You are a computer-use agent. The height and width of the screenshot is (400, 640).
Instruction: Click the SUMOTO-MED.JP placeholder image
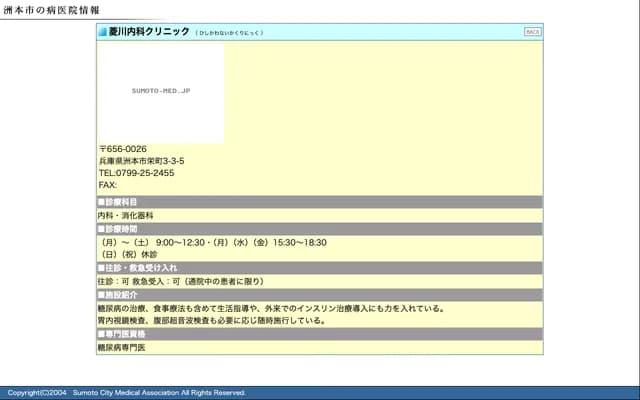(160, 91)
